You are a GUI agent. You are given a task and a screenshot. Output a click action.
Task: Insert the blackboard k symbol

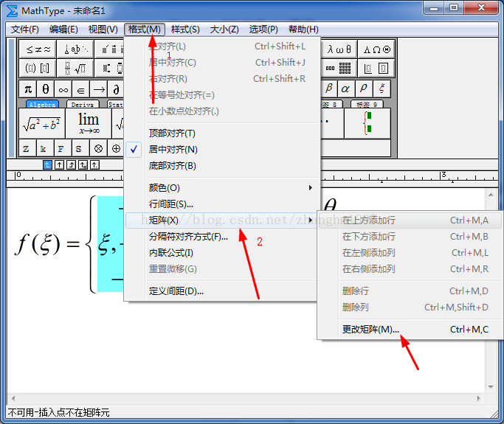tap(45, 148)
